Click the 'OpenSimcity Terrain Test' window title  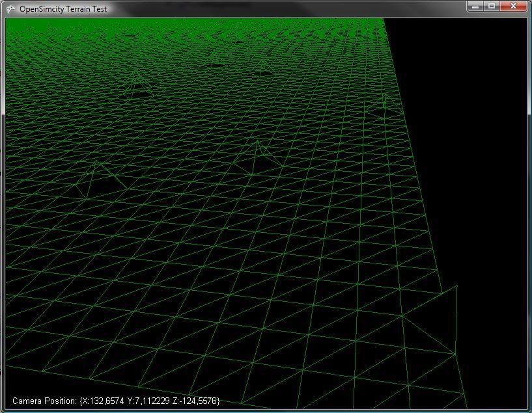tap(63, 9)
